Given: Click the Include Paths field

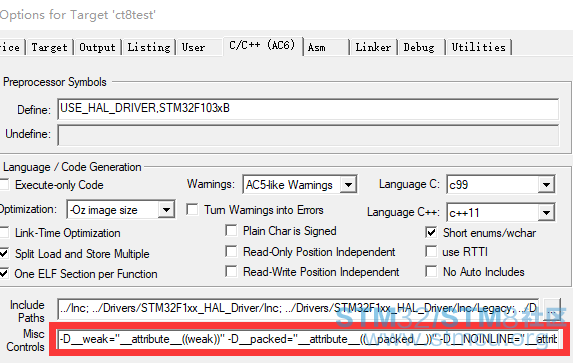Looking at the screenshot, I should click(x=298, y=309).
